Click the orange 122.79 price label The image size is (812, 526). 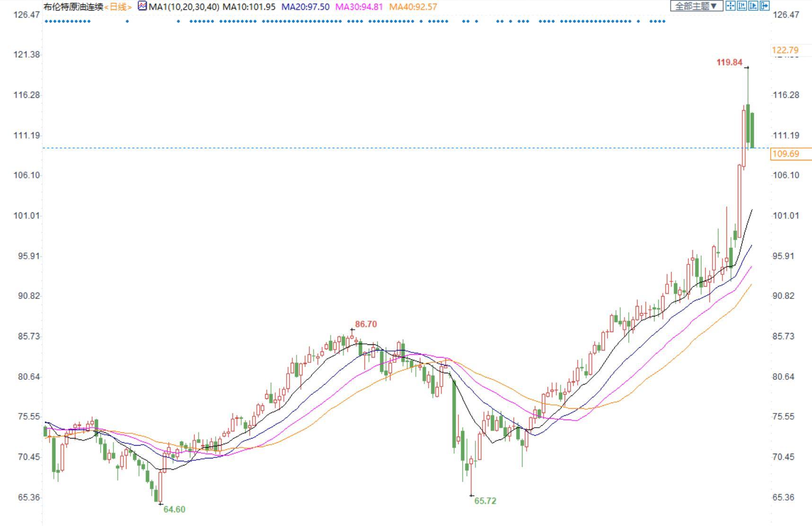tap(785, 50)
